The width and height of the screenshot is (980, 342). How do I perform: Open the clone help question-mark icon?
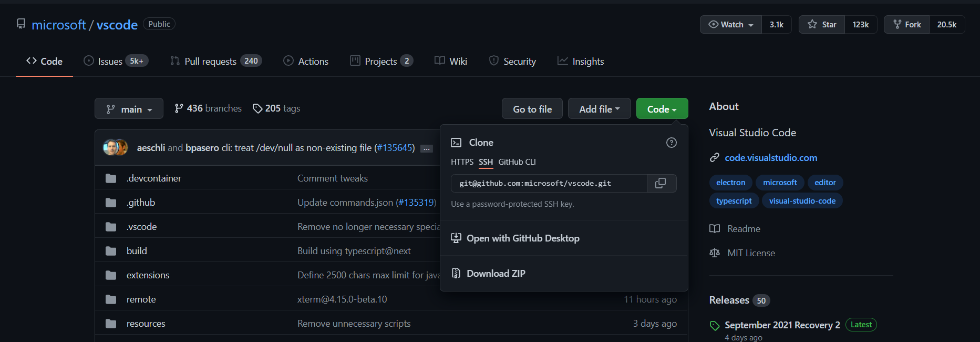[671, 143]
